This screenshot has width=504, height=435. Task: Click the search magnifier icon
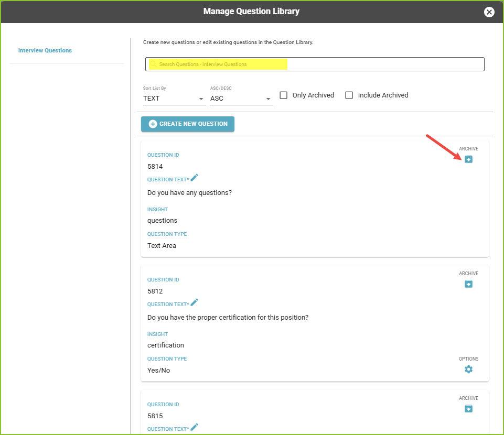point(154,64)
